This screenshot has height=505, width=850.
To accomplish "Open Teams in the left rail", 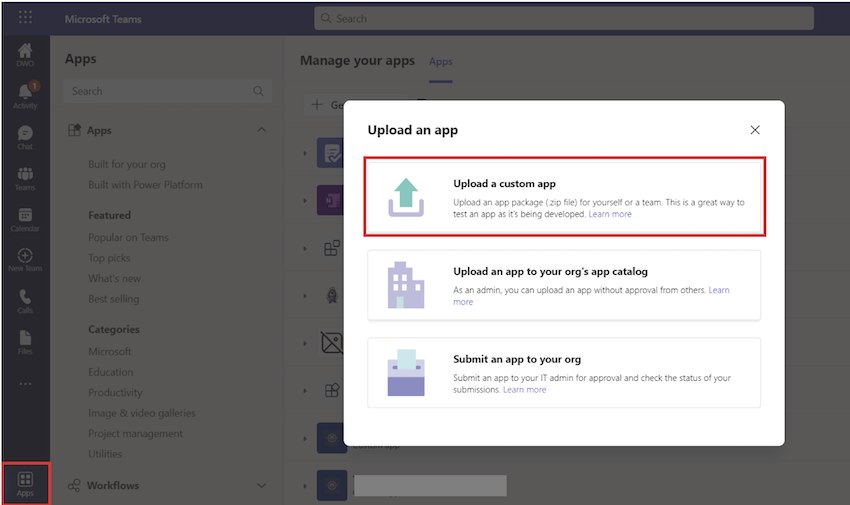I will coord(25,179).
